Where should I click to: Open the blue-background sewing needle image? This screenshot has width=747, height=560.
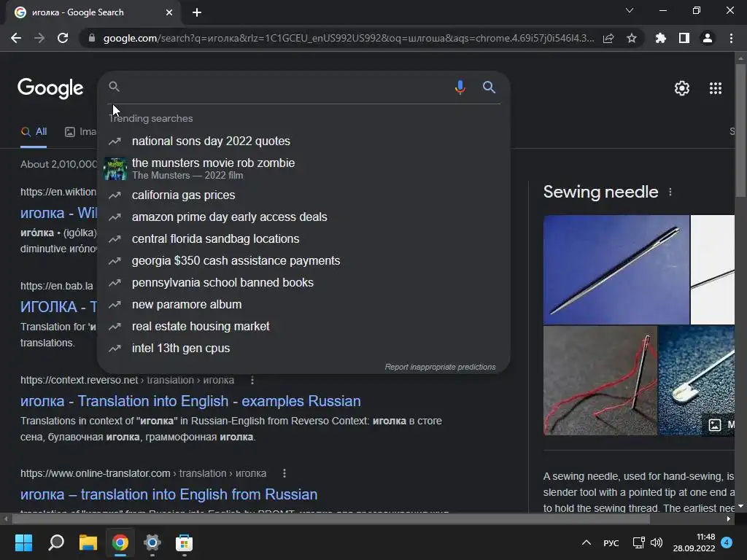pyautogui.click(x=616, y=270)
